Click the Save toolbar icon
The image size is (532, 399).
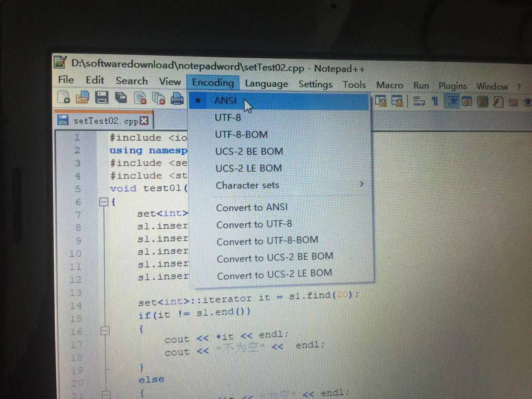pos(102,98)
